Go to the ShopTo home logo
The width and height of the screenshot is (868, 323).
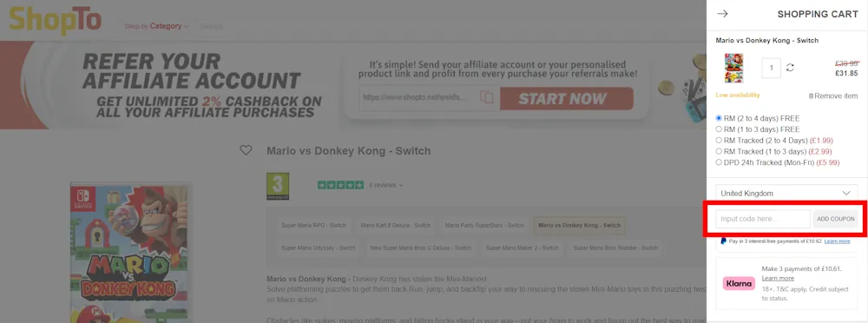point(55,21)
